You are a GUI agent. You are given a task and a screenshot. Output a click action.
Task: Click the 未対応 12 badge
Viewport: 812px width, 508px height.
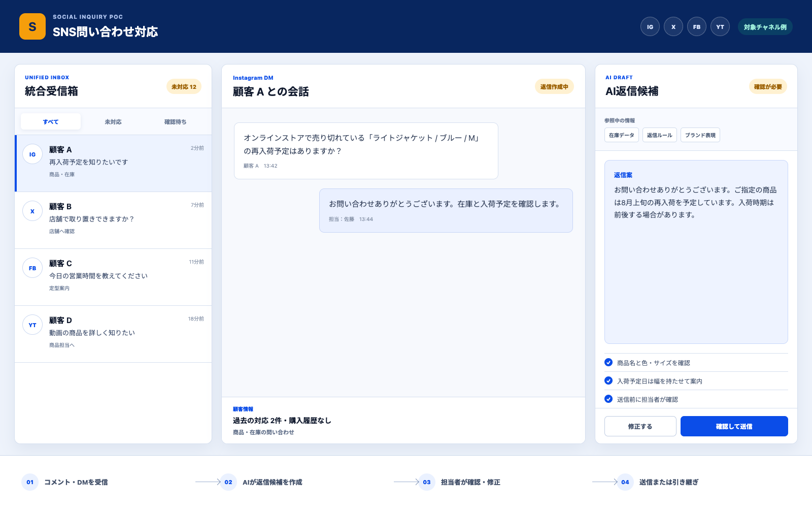pos(184,87)
